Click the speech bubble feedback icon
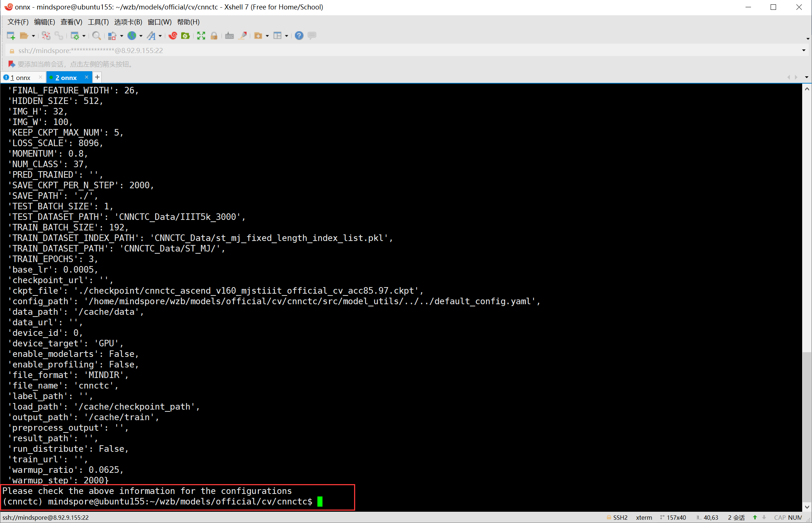The image size is (812, 523). pos(312,36)
